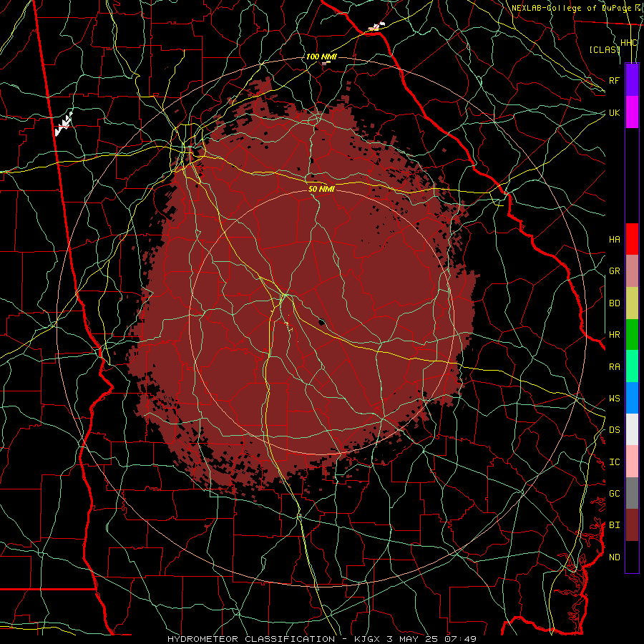The image size is (644, 644).
Task: Click the ND legend label
Action: coord(614,557)
